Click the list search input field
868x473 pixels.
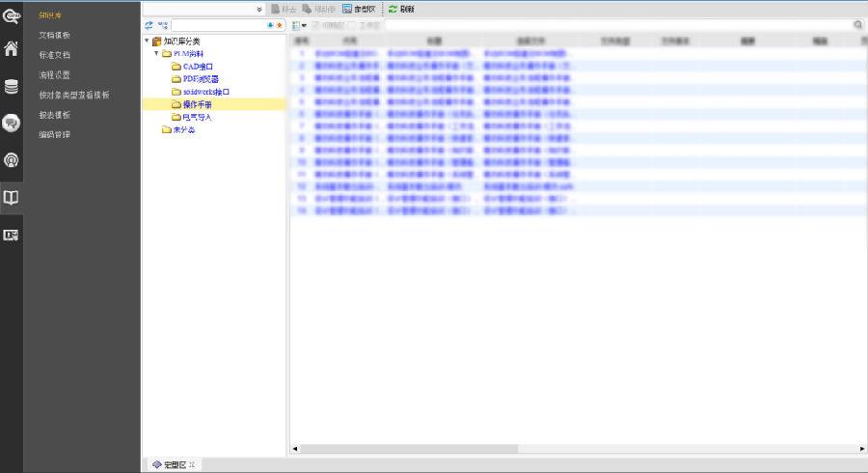pyautogui.click(x=618, y=24)
